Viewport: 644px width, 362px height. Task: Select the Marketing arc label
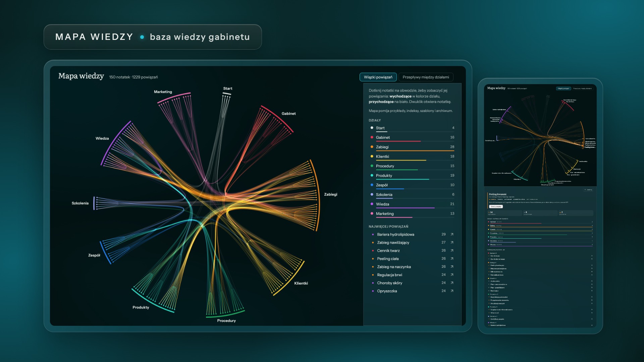pyautogui.click(x=163, y=92)
